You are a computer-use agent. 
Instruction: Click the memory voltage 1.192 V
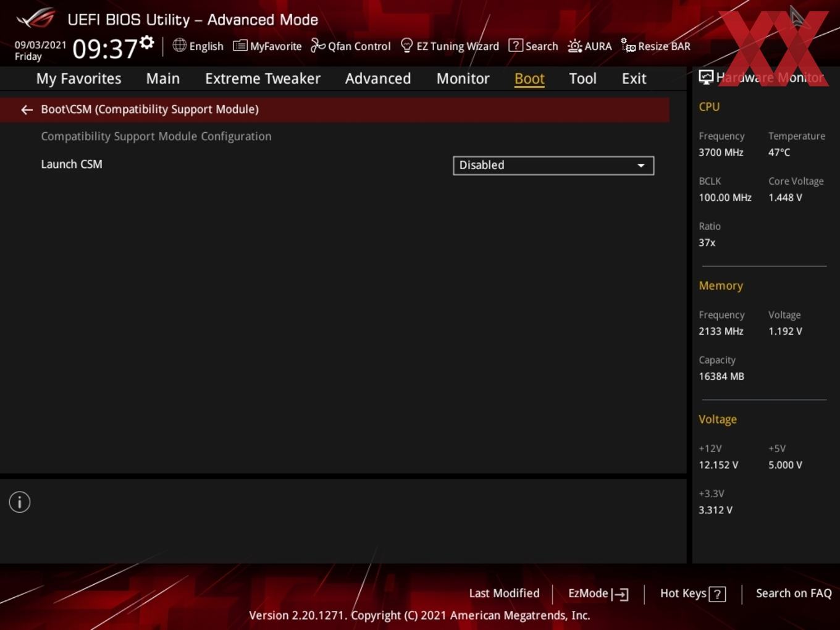785,331
